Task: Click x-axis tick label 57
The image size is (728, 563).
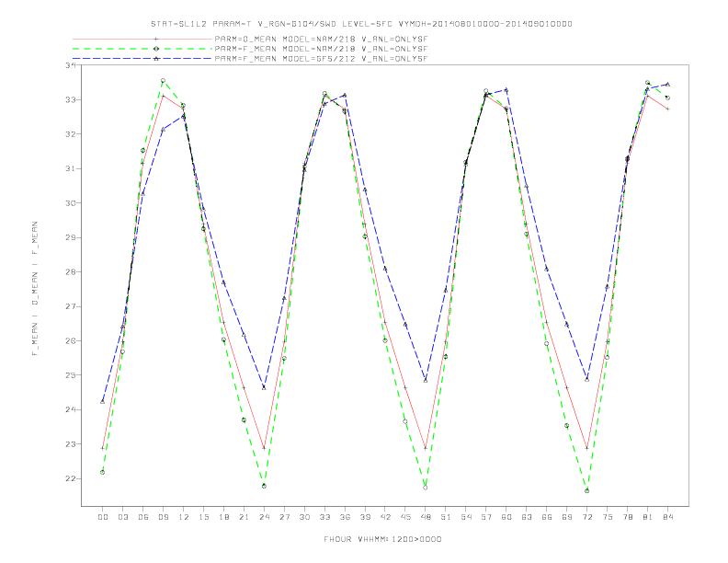Action: click(x=486, y=517)
